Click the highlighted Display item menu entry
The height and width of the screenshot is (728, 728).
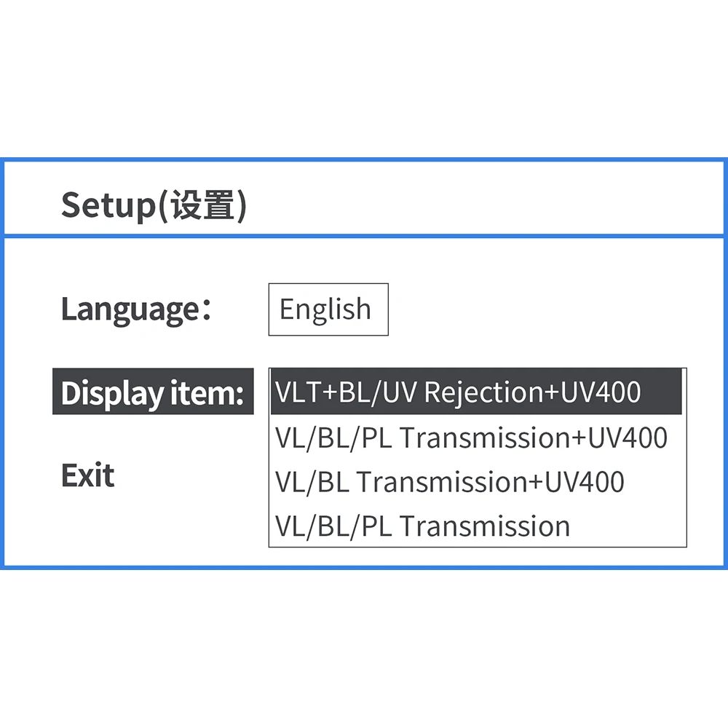click(x=153, y=393)
